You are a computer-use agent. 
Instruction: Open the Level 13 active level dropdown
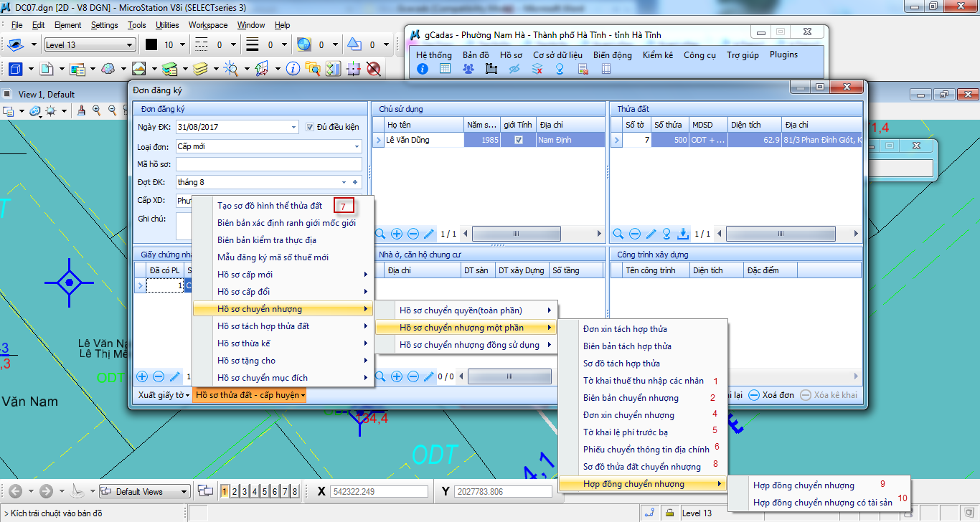point(130,45)
